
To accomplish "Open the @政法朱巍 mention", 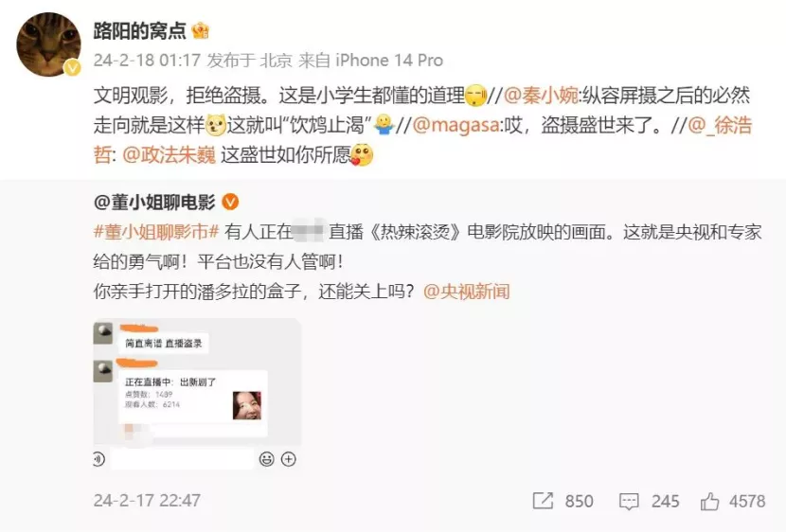I will (169, 155).
